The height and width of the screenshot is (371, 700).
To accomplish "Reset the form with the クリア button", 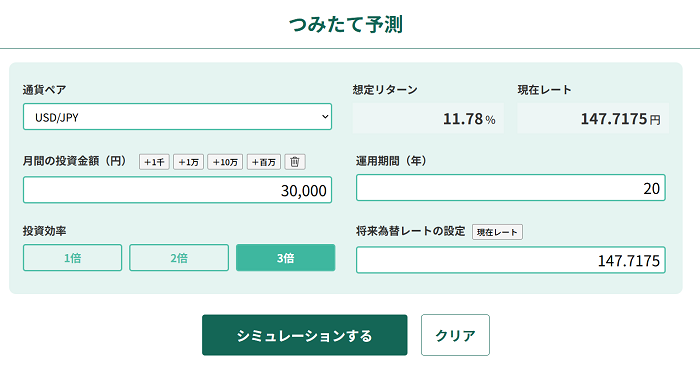I will (455, 335).
